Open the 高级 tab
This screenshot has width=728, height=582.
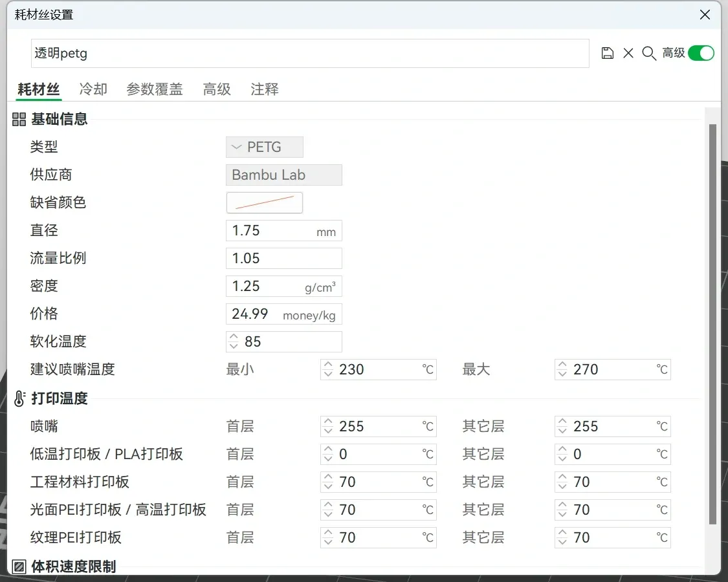pos(217,89)
